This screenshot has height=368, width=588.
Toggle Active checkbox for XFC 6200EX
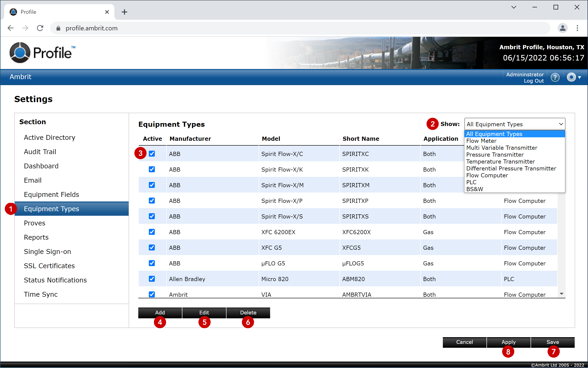[152, 232]
